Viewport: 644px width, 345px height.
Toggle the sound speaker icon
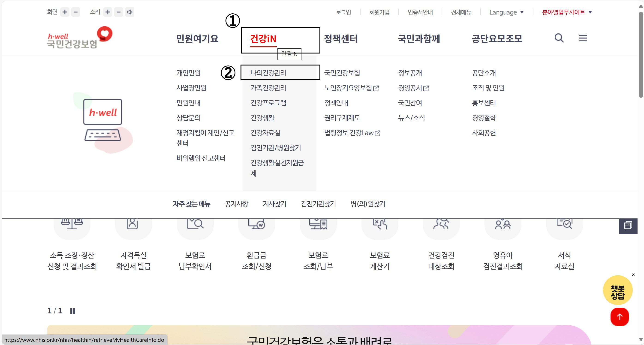click(x=129, y=12)
